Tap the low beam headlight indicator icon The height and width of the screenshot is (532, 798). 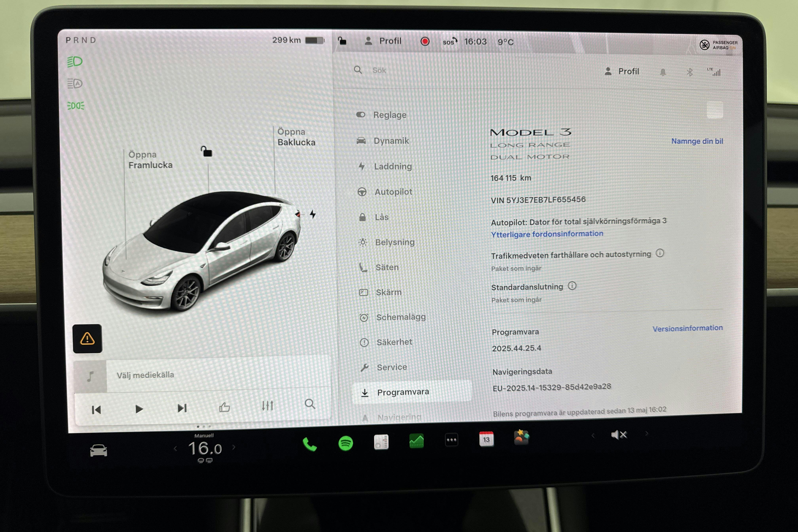[75, 61]
